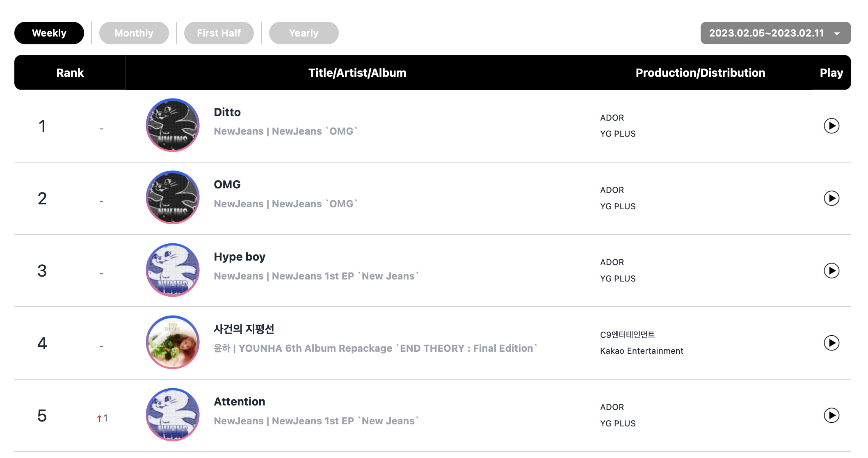Click the 사건의 지평선 song title
The width and height of the screenshot is (868, 458).
tap(244, 329)
